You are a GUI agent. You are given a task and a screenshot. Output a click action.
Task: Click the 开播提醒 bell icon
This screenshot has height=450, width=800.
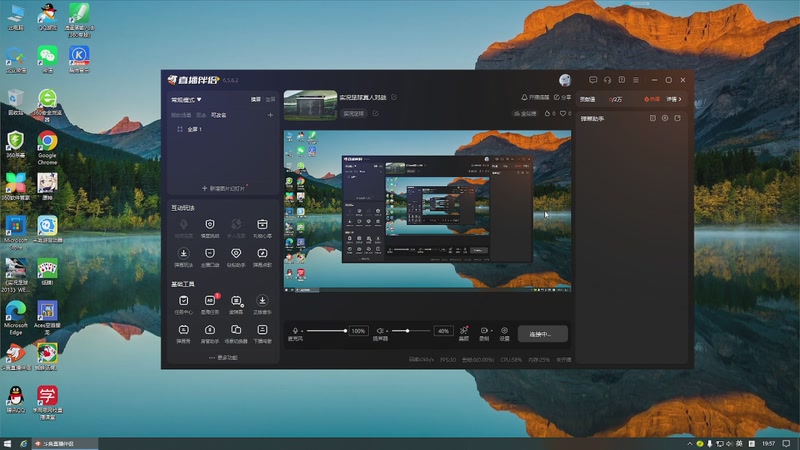(524, 97)
